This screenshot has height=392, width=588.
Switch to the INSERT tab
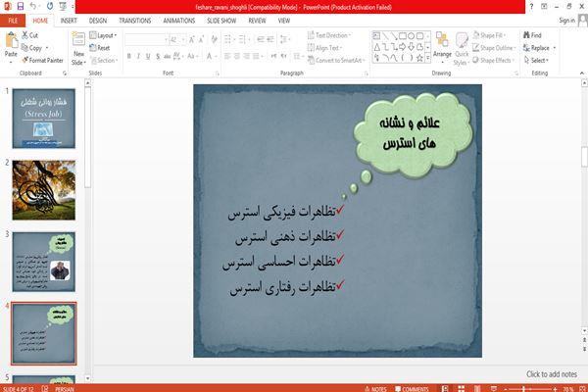[69, 21]
